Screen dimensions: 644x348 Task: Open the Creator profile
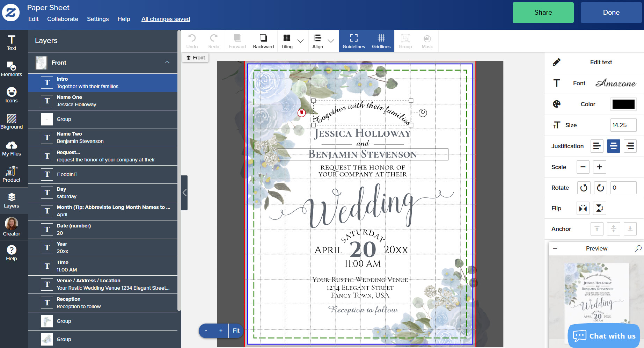[x=12, y=226]
